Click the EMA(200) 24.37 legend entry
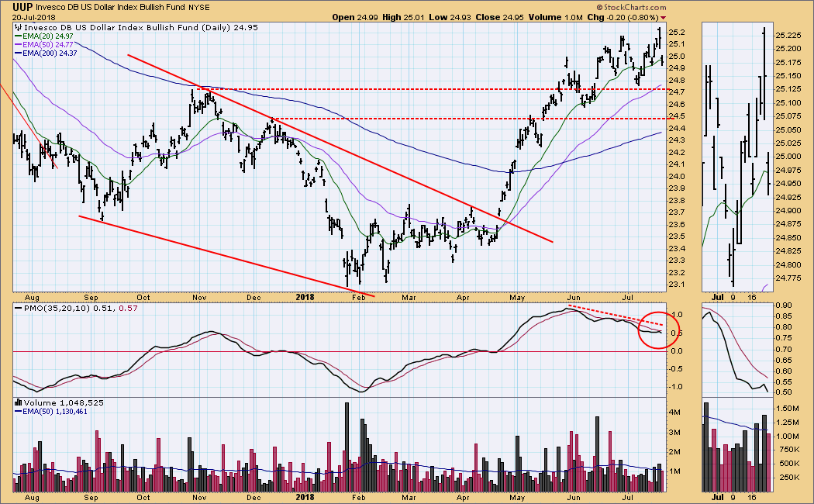 pos(50,53)
